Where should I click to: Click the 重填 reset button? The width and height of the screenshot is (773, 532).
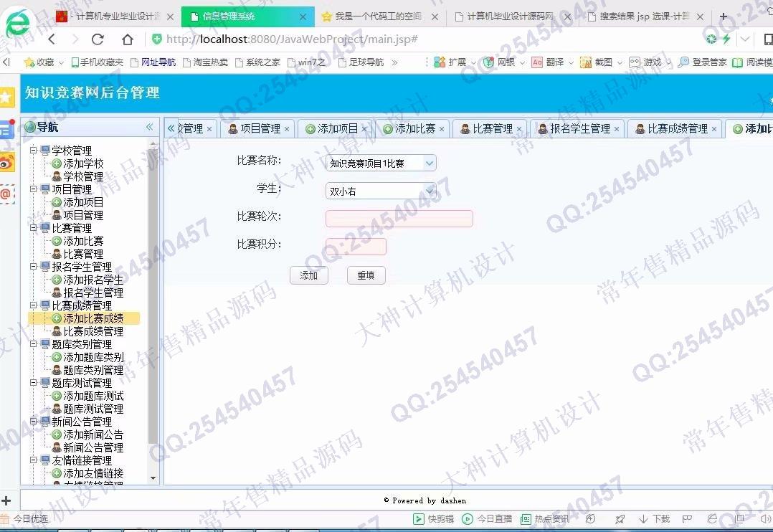point(366,275)
